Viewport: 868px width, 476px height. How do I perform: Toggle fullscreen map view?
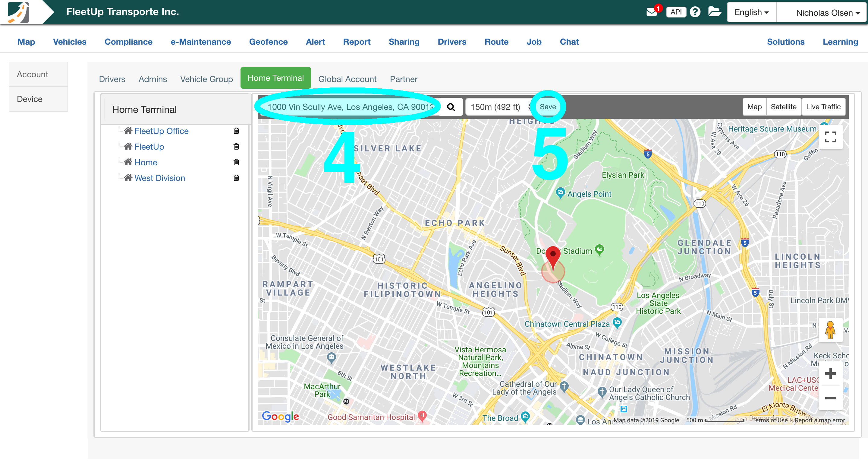click(830, 137)
